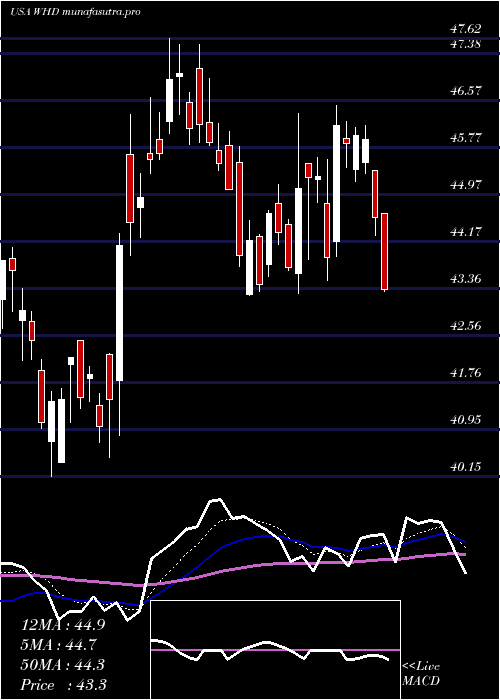The height and width of the screenshot is (700, 500).
Task: Click the 46.57 price axis label
Action: click(x=466, y=91)
